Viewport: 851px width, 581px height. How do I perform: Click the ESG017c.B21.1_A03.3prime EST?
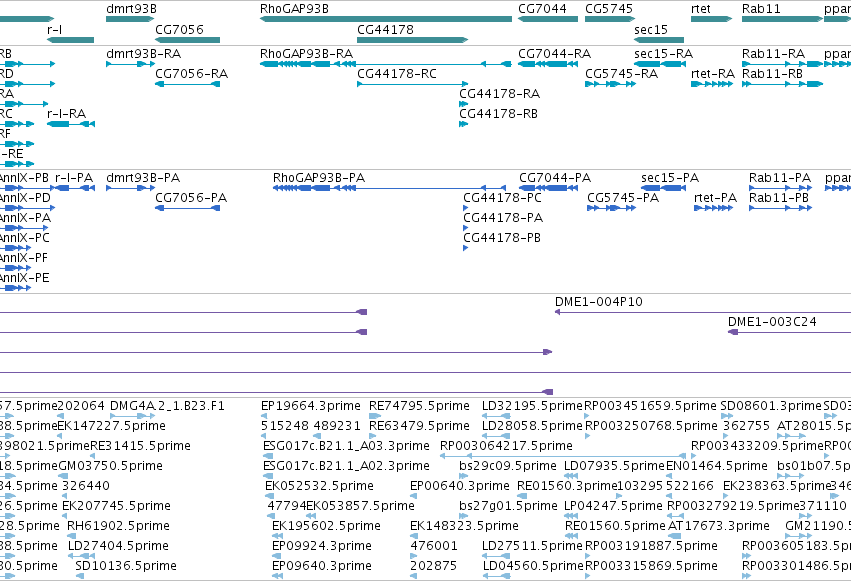268,456
